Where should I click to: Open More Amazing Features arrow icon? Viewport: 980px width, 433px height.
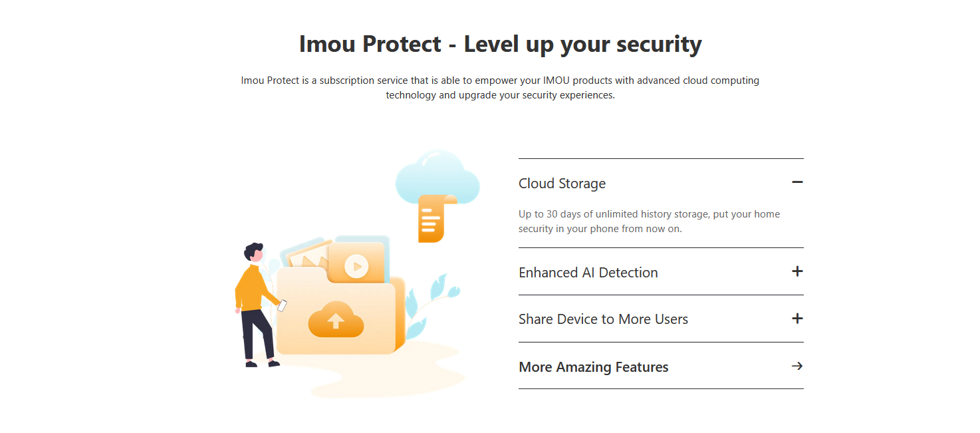(x=798, y=366)
